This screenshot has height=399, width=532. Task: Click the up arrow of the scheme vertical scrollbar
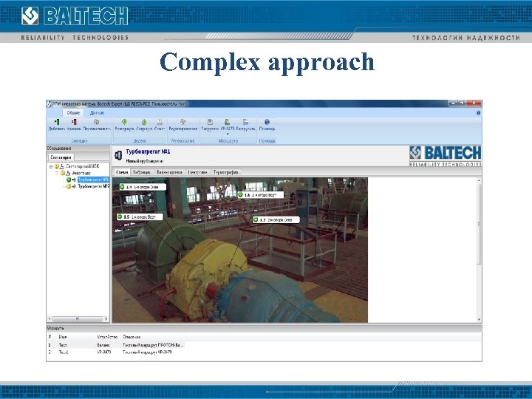tap(479, 180)
